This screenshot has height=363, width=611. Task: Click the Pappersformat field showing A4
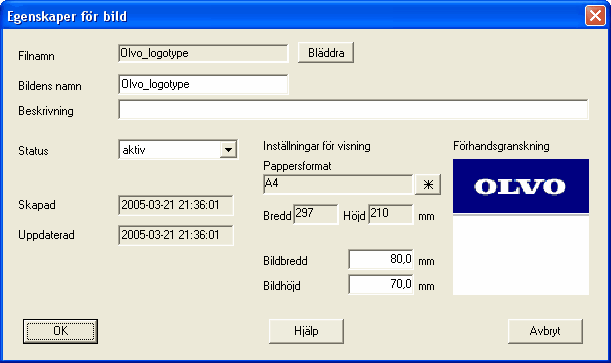pos(338,184)
